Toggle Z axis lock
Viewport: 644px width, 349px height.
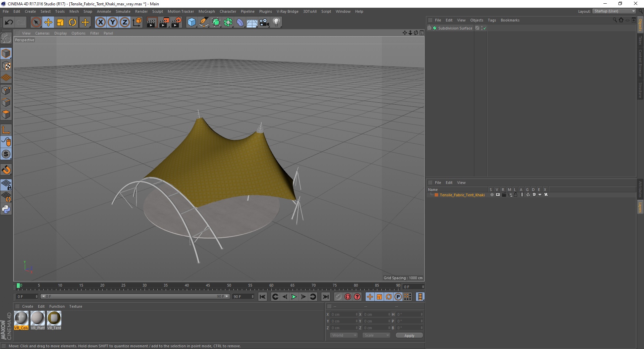point(125,22)
